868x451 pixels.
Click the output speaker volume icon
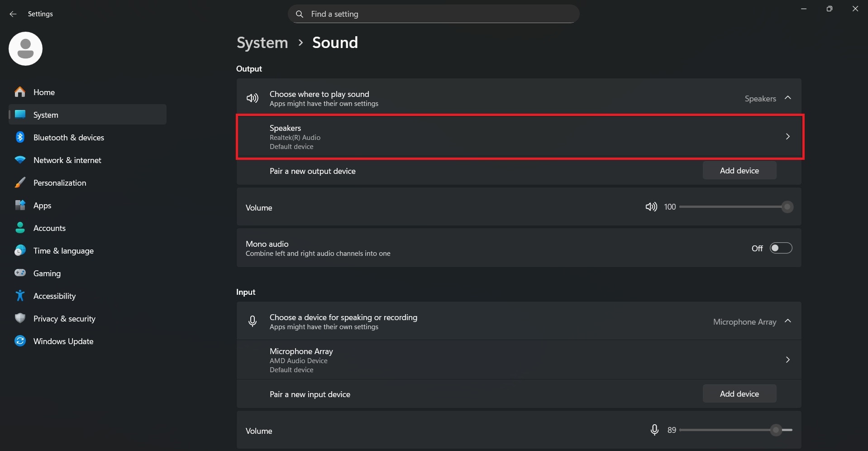pos(651,207)
